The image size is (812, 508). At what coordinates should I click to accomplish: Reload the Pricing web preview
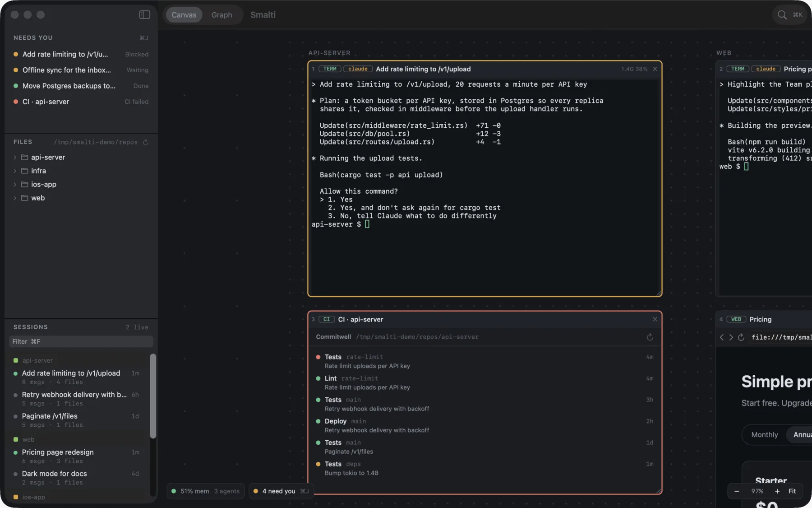point(741,337)
